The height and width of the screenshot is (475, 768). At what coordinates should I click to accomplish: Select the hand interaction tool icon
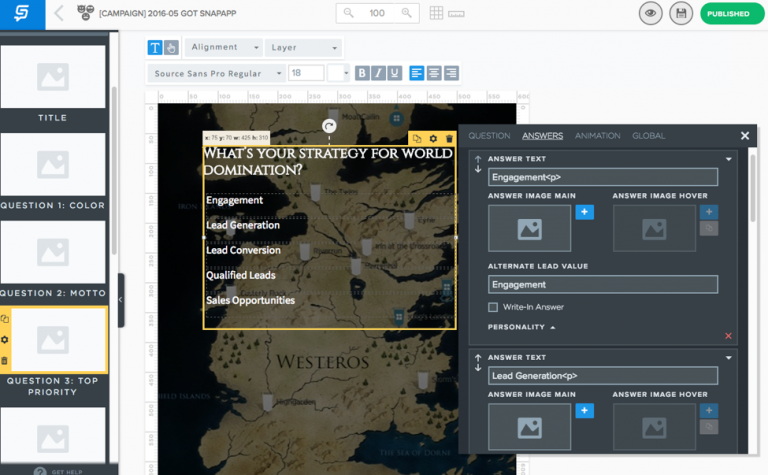[171, 48]
